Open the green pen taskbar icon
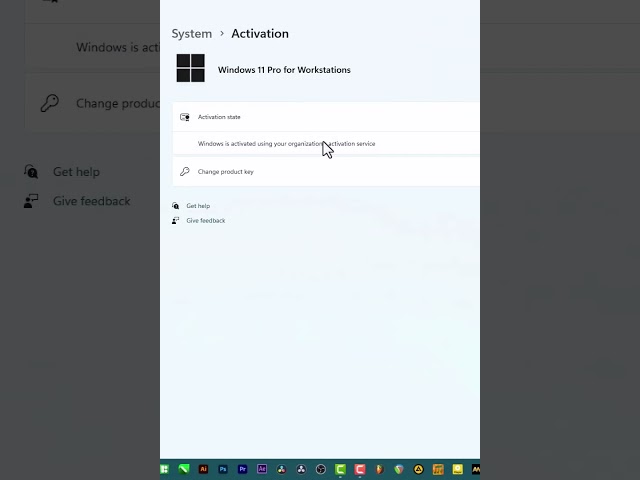Image resolution: width=640 pixels, height=480 pixels. coord(184,469)
